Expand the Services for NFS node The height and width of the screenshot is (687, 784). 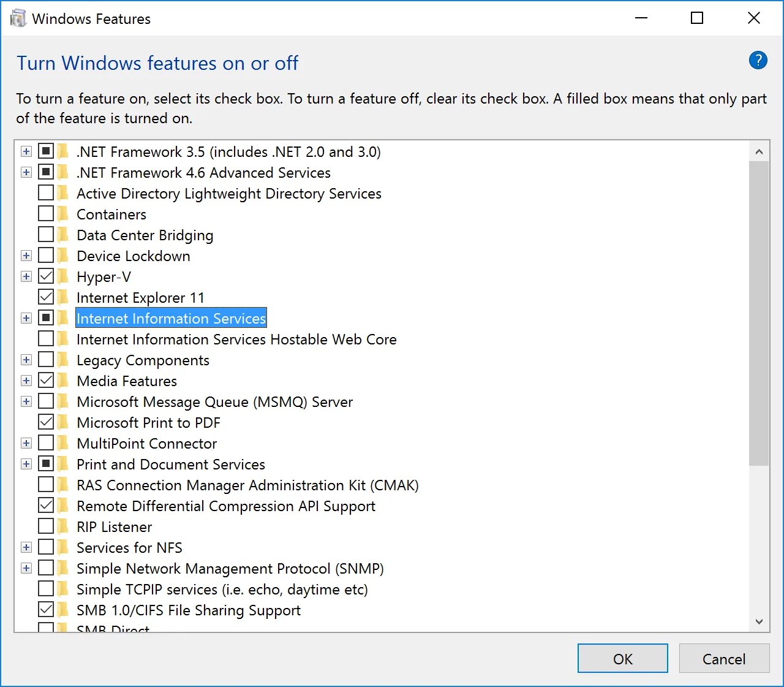point(26,547)
